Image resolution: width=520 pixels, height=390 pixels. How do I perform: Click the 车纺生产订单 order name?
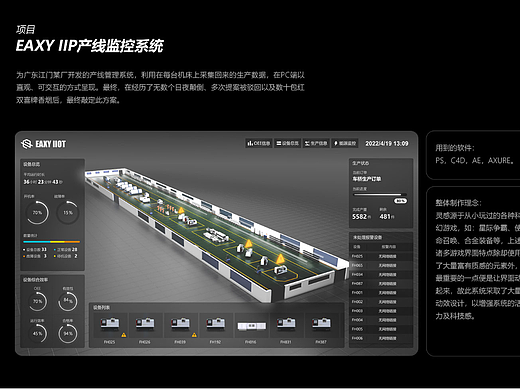pyautogui.click(x=367, y=179)
